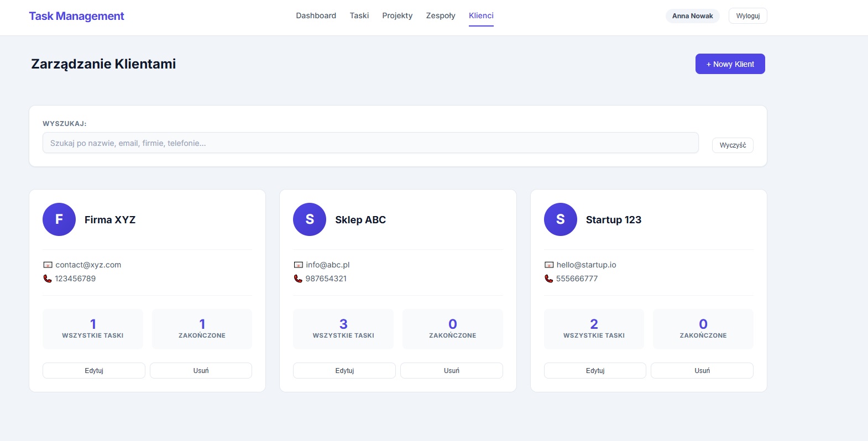The height and width of the screenshot is (441, 868).
Task: Clear the search with Wyczyść button
Action: (x=733, y=145)
